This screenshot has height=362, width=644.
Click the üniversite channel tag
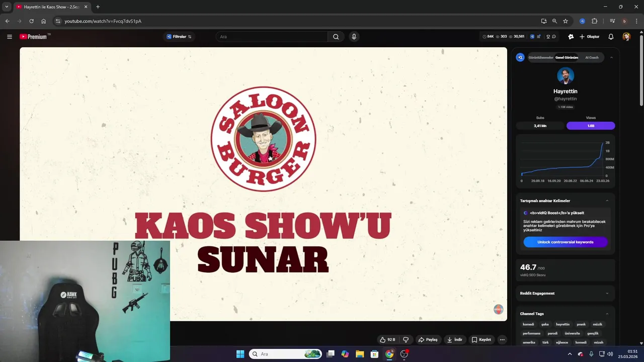572,333
